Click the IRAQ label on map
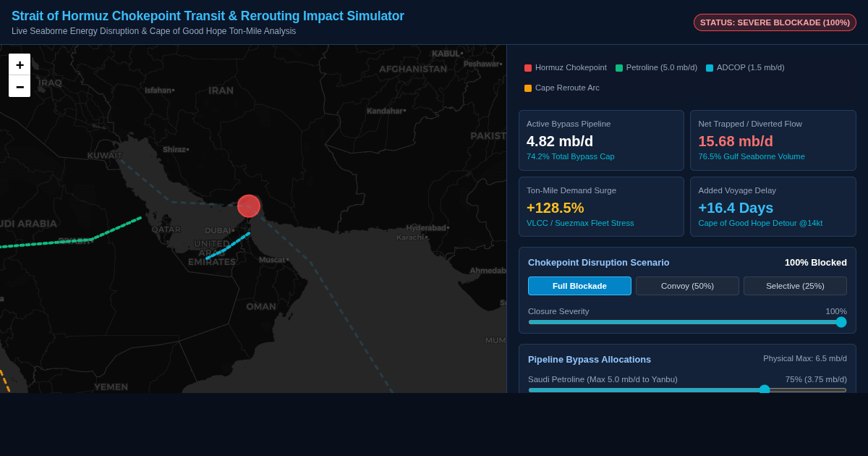 (50, 83)
